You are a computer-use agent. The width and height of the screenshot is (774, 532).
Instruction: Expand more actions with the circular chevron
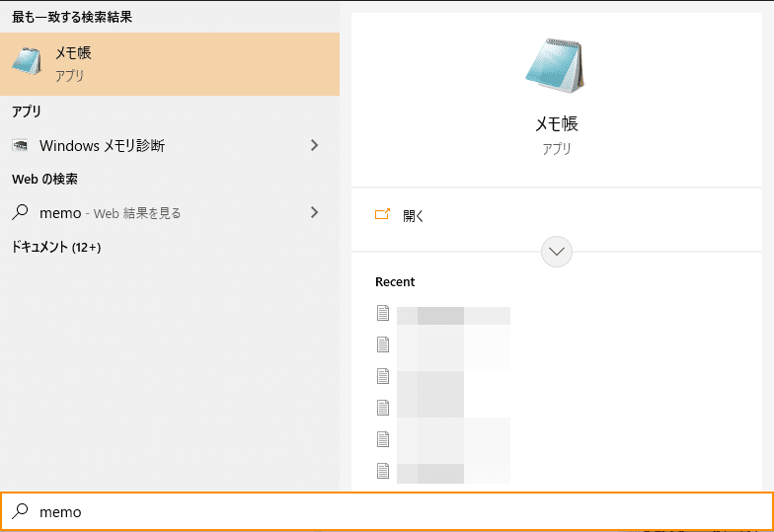click(x=557, y=252)
